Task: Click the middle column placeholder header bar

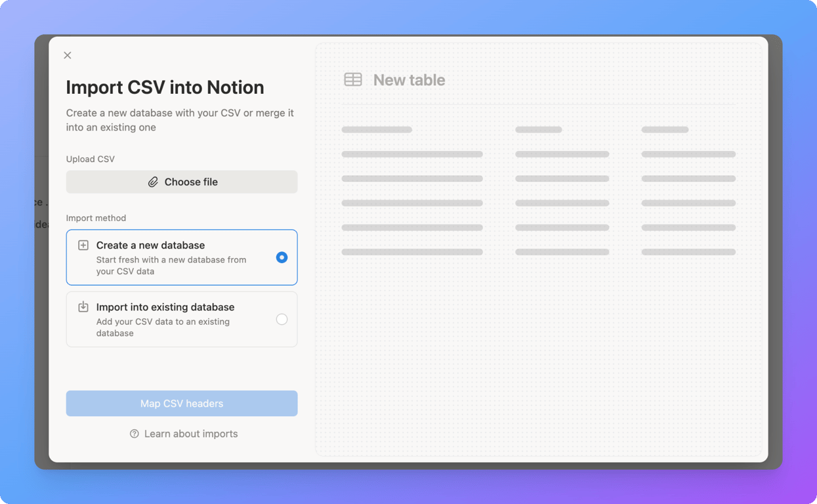Action: pos(538,129)
